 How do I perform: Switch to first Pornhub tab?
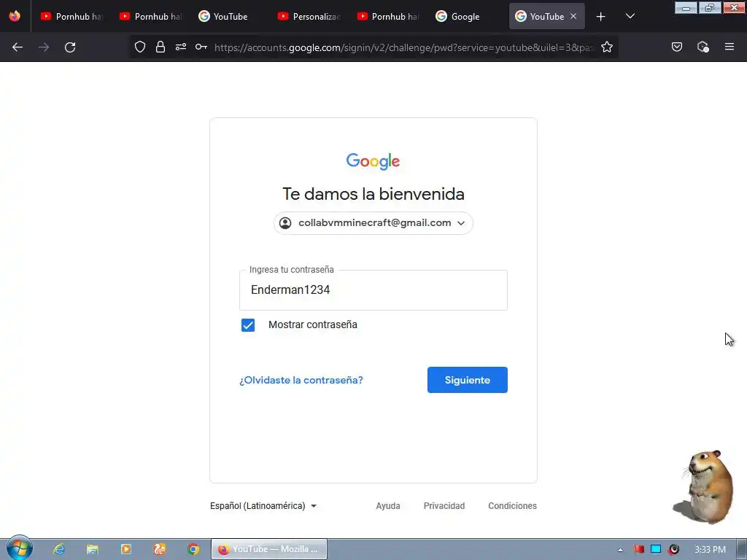pos(71,16)
